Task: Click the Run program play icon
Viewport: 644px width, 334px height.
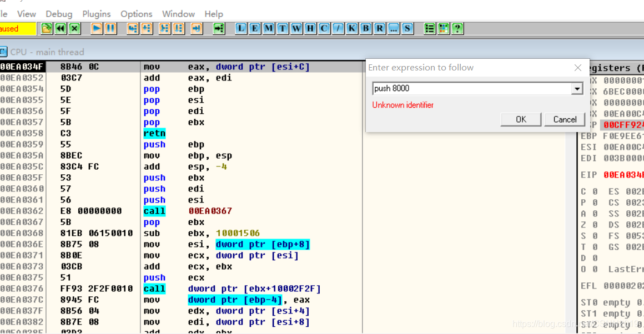Action: pos(97,29)
